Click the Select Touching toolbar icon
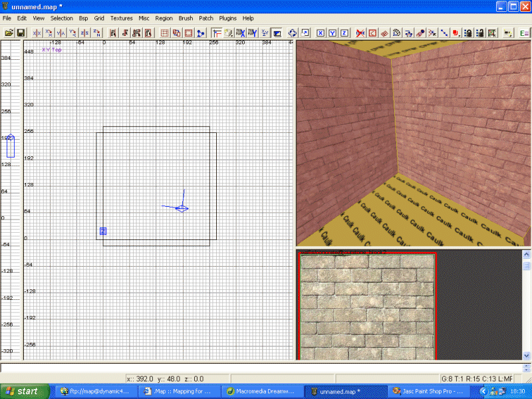The height and width of the screenshot is (399, 532). [x=125, y=33]
